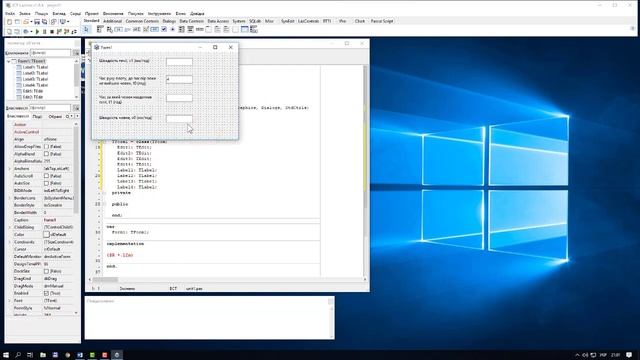Open File Explorer from the taskbar
This screenshot has height=360, width=640.
42,355
